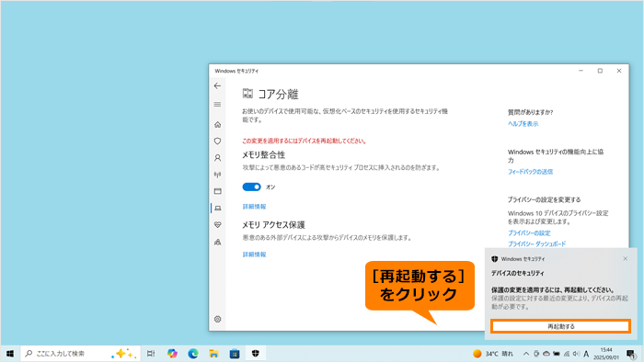Show hidden system tray icons

526,354
